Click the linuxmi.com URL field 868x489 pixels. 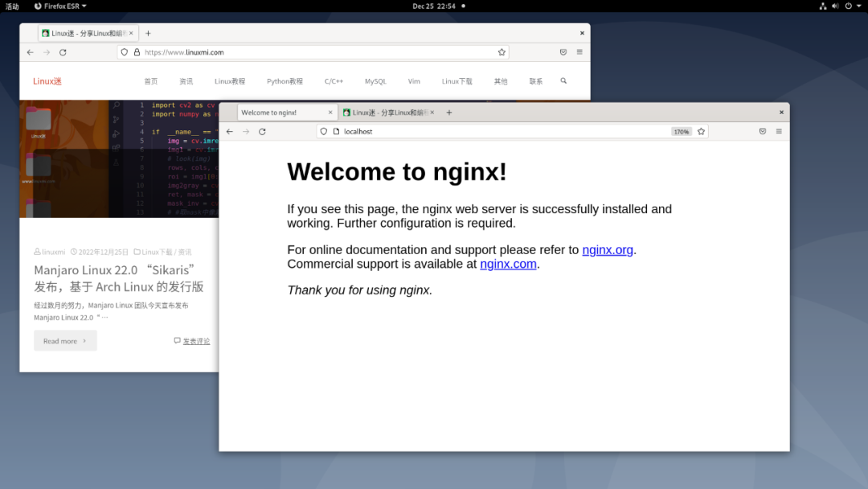pos(313,52)
